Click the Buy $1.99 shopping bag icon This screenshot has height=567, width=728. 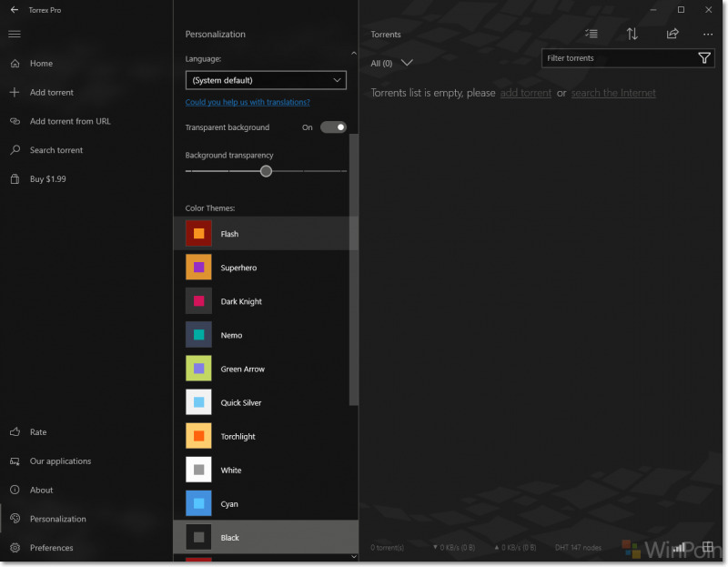pos(15,178)
